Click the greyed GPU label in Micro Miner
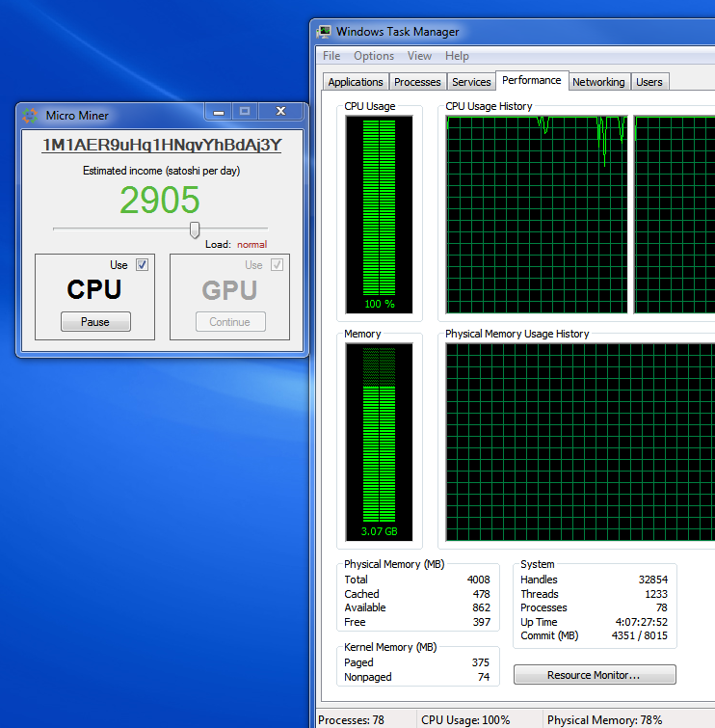The width and height of the screenshot is (715, 728). point(229,290)
